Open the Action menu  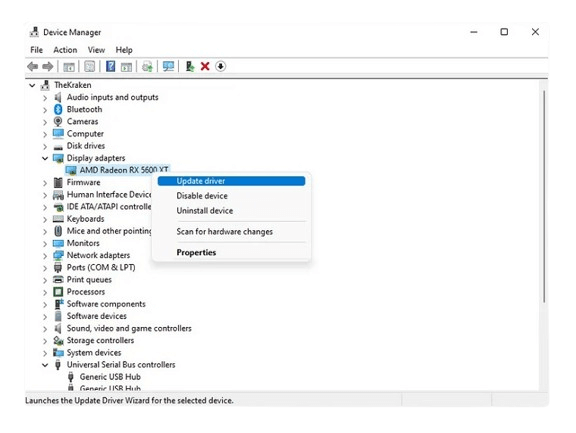(x=65, y=50)
